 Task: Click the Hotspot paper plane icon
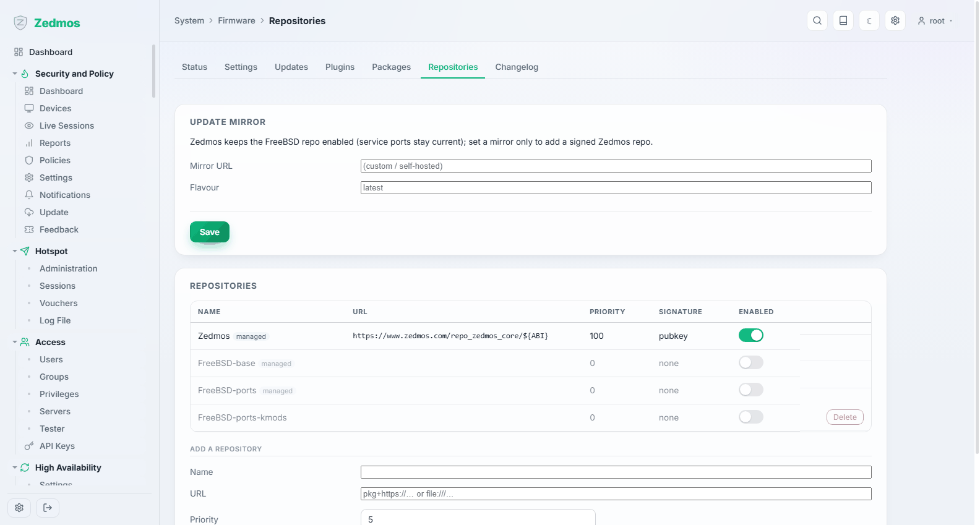click(25, 251)
